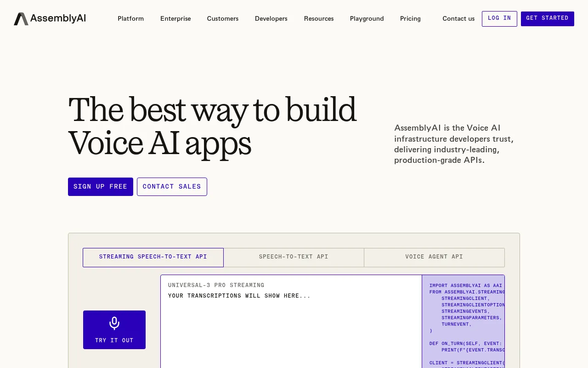Click the Python code sample panel

click(x=463, y=322)
